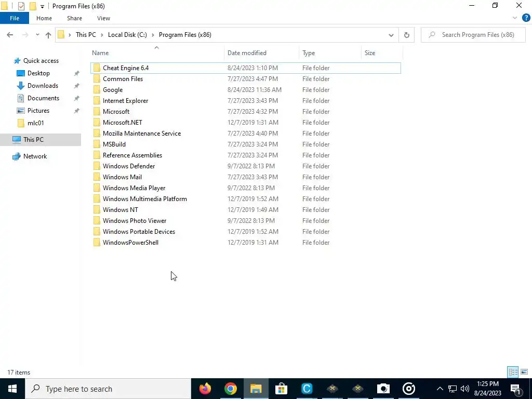Open Documents in the navigation pane

click(43, 98)
